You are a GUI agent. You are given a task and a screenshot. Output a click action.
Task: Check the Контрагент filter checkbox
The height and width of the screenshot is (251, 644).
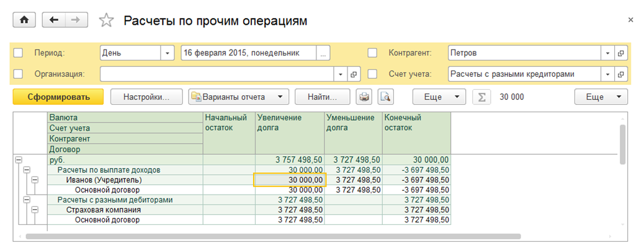point(372,53)
